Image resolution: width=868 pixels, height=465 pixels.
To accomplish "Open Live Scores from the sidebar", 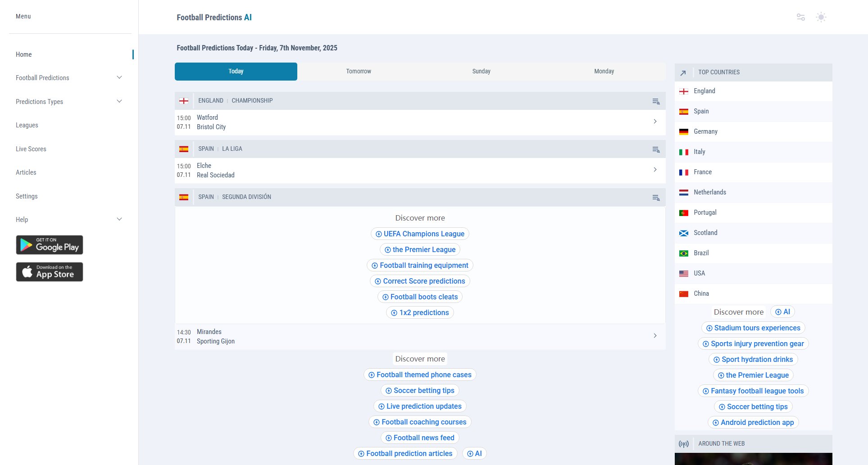I will 31,149.
